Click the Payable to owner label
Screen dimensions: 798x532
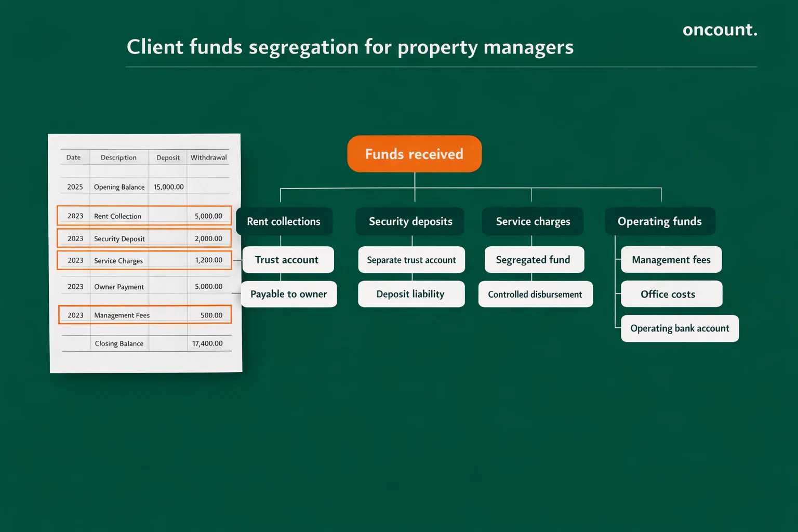point(289,294)
